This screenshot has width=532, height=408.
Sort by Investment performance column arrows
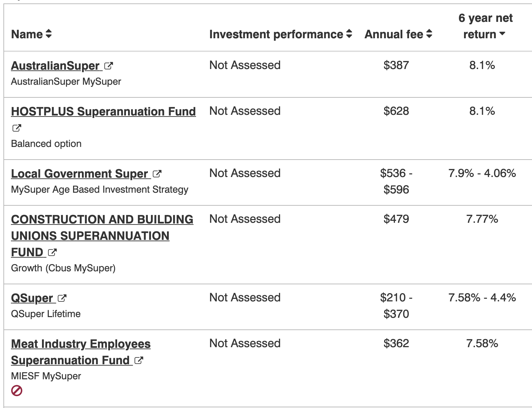pos(349,34)
